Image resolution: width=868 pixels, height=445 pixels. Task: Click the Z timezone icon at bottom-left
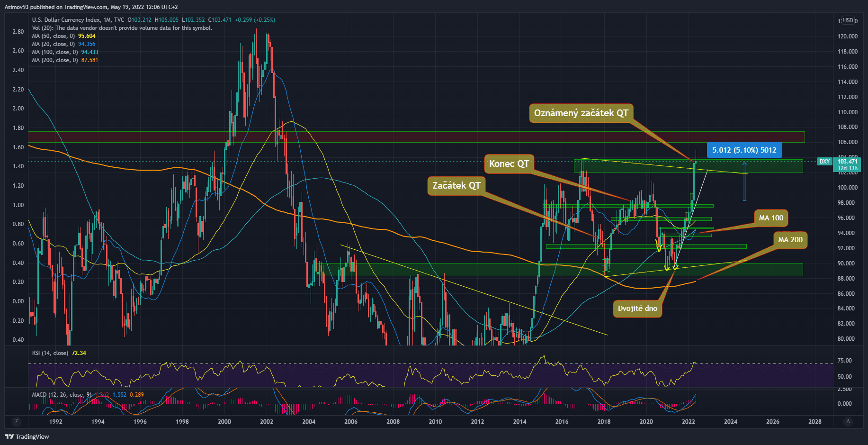point(17,421)
